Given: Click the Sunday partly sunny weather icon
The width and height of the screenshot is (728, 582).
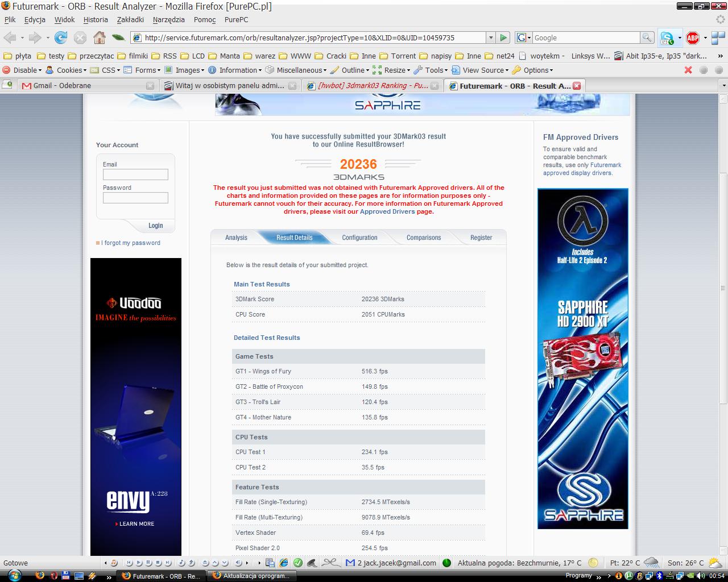Looking at the screenshot, I should [x=715, y=563].
